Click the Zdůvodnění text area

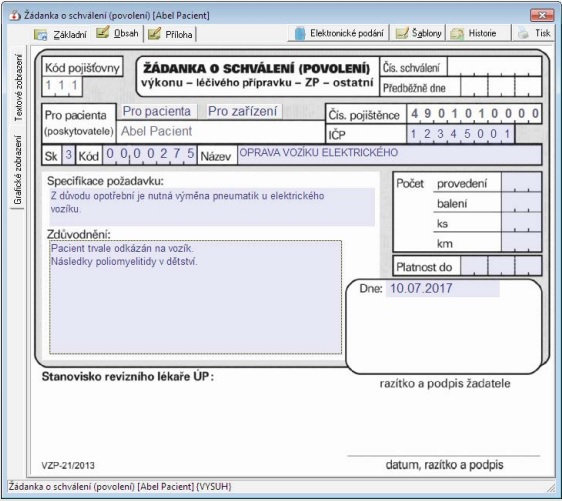[195, 297]
